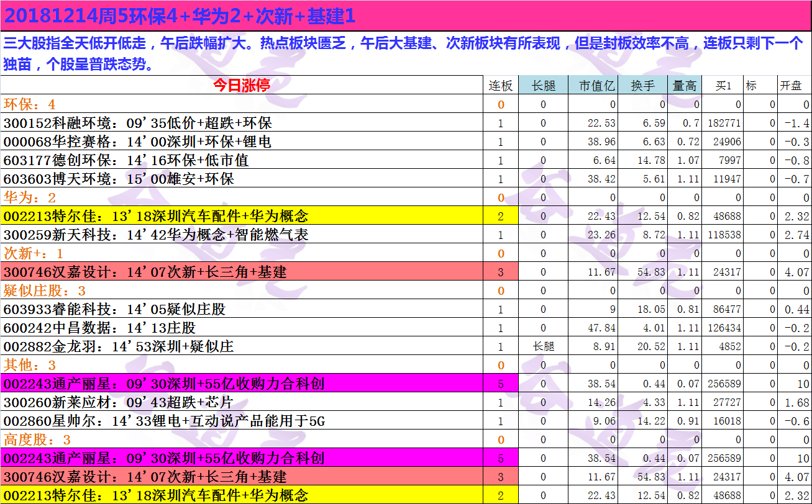Click the market cap value 23.26

point(602,235)
